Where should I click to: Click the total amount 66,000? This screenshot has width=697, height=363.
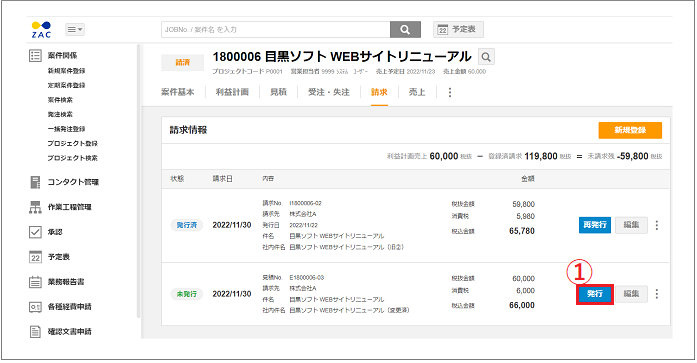click(x=522, y=305)
